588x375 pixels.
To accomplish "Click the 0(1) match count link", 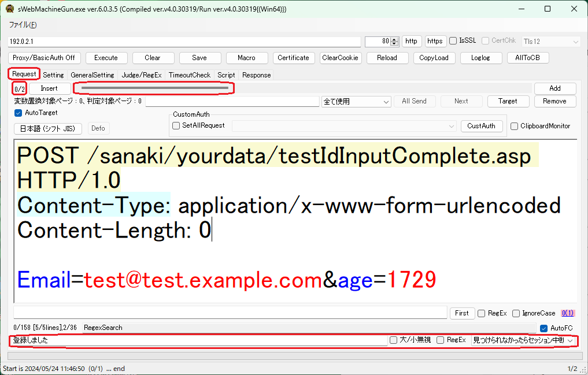I will (x=567, y=313).
